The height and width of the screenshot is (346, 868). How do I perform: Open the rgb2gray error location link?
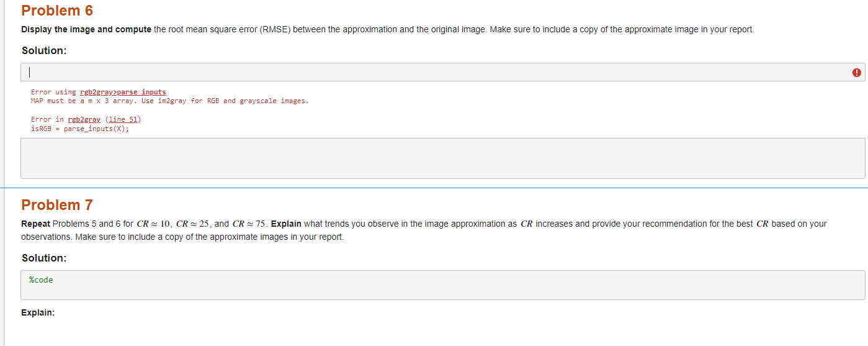point(84,119)
